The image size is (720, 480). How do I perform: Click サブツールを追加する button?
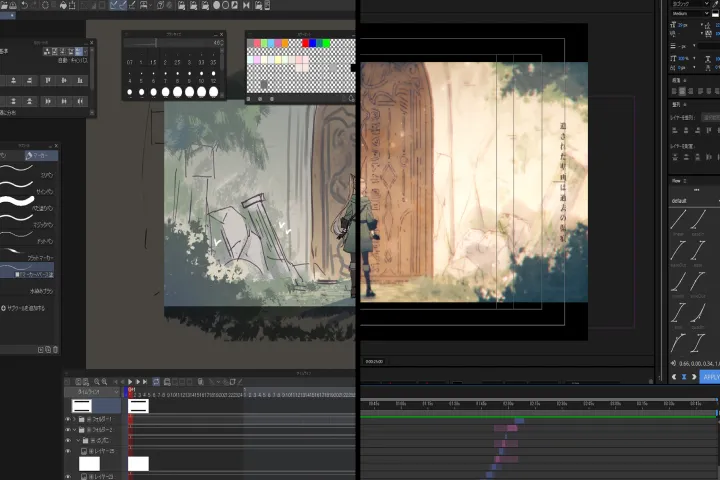click(x=23, y=308)
